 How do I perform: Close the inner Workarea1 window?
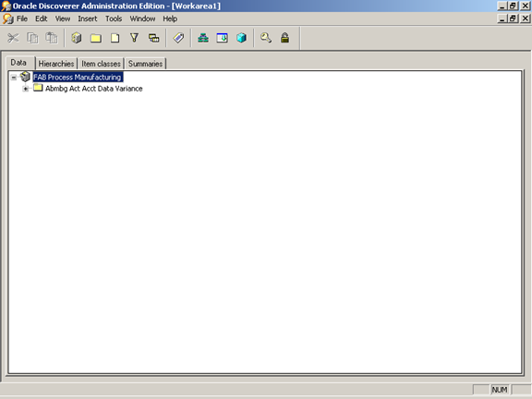point(526,18)
